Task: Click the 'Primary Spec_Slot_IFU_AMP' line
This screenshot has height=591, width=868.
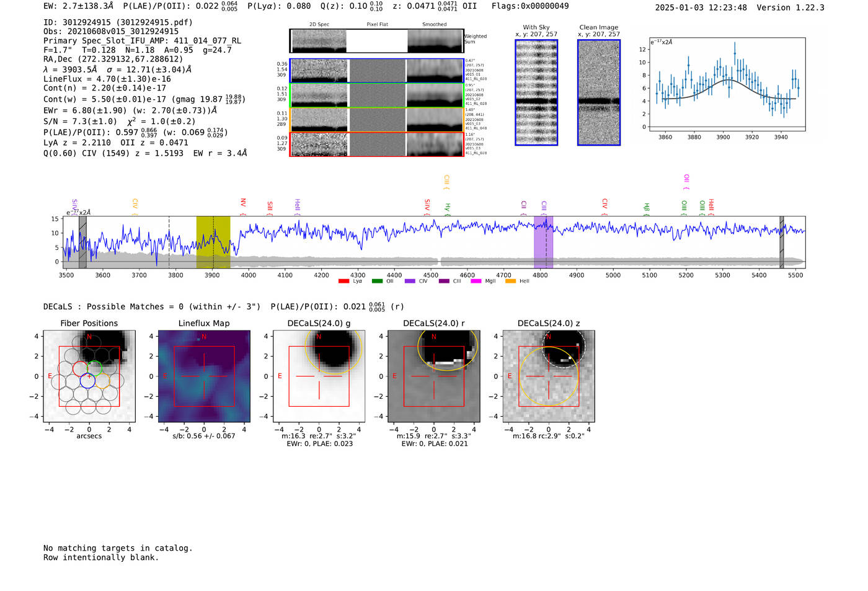Action: (x=143, y=41)
